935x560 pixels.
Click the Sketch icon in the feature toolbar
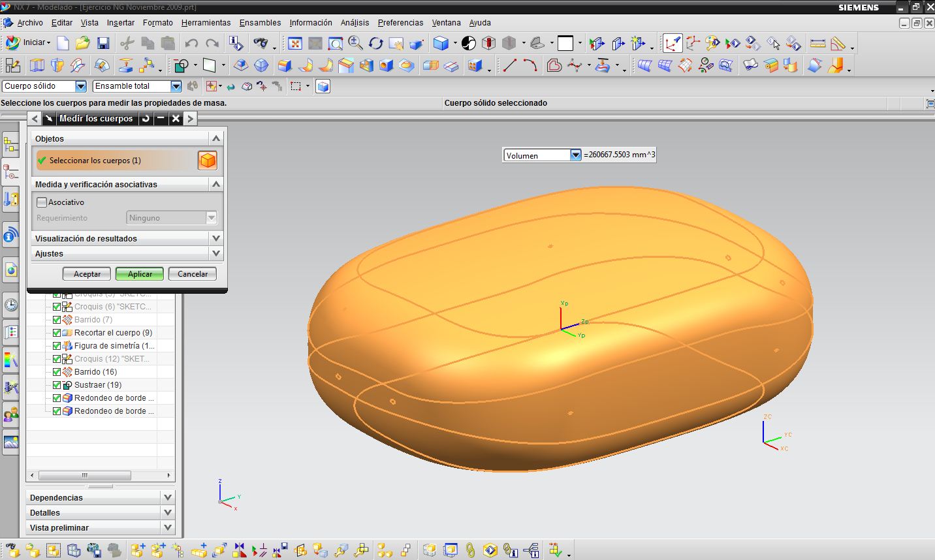pyautogui.click(x=12, y=65)
